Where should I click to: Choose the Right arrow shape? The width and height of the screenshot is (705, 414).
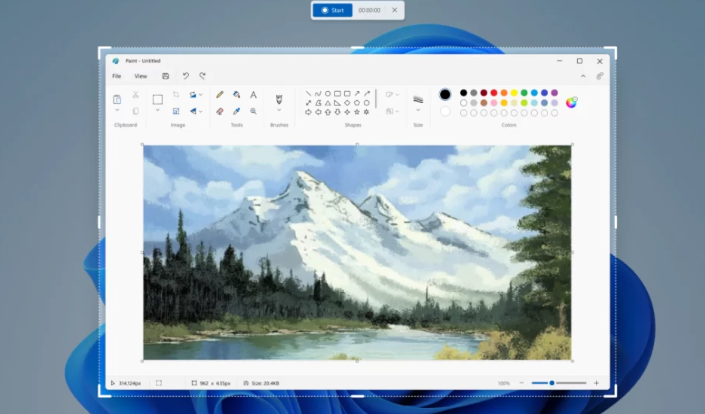tap(308, 112)
